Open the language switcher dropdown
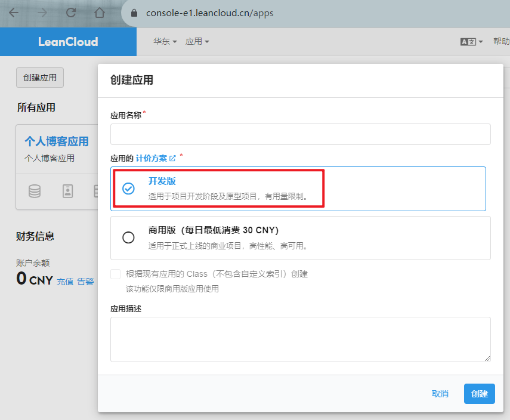The image size is (510, 420). (471, 42)
